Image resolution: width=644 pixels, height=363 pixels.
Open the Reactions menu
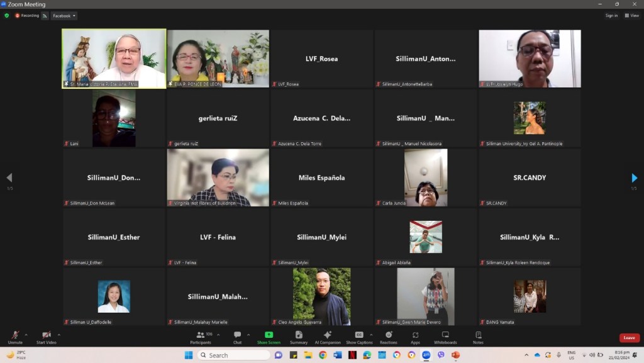(388, 337)
